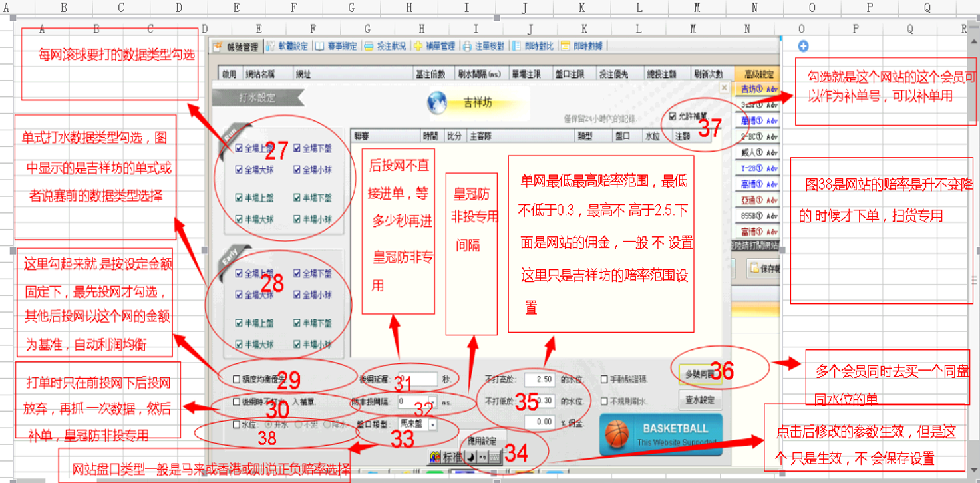Open the 賽事綁定 tab
980x483 pixels.
click(337, 46)
